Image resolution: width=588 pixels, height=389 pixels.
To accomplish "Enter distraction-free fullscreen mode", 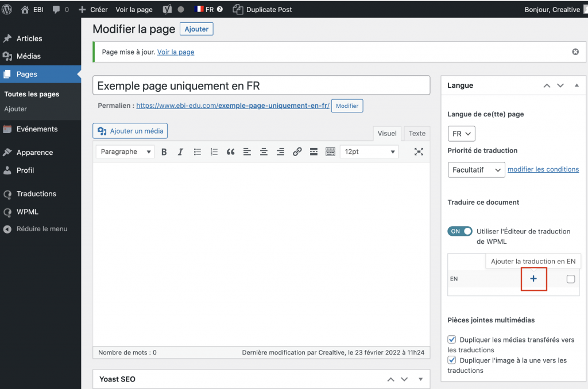I will pos(419,152).
